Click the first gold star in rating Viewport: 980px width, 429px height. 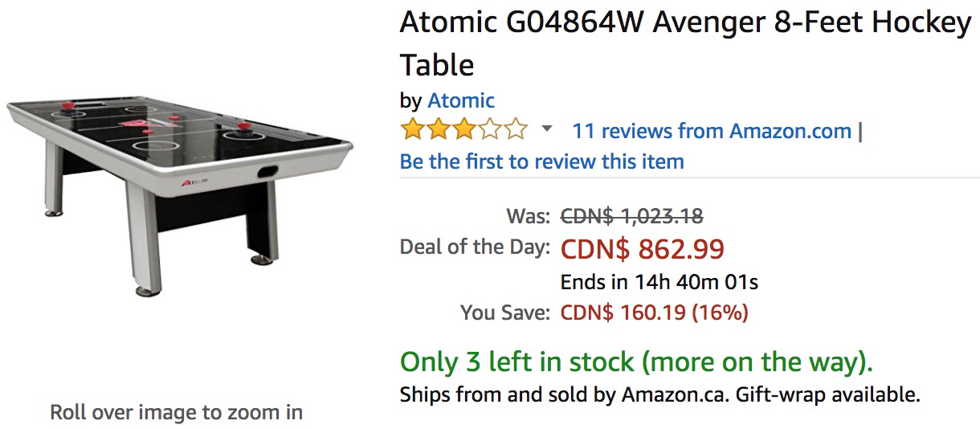(x=413, y=129)
